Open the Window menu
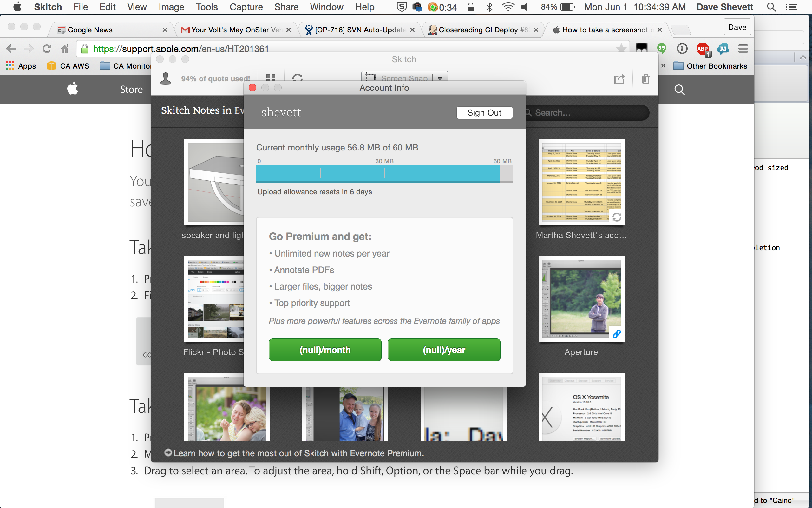 (x=326, y=7)
